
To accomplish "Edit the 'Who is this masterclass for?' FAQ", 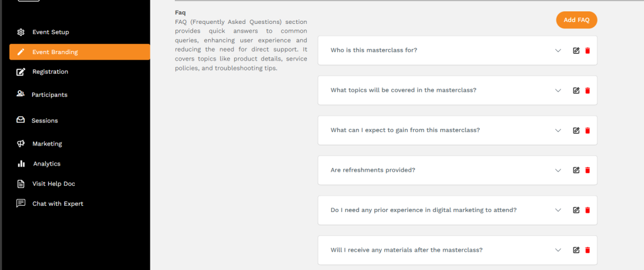I will (x=576, y=50).
